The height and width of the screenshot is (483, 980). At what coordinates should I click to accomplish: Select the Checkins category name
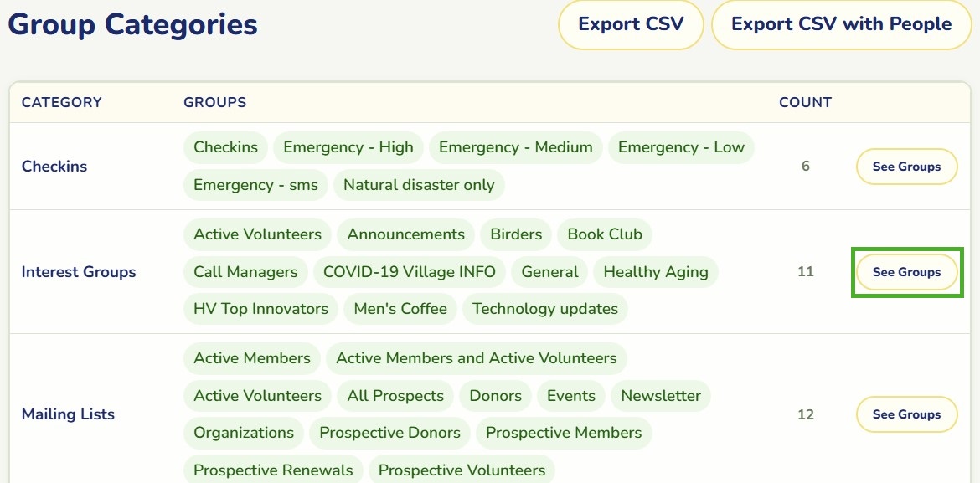coord(54,167)
